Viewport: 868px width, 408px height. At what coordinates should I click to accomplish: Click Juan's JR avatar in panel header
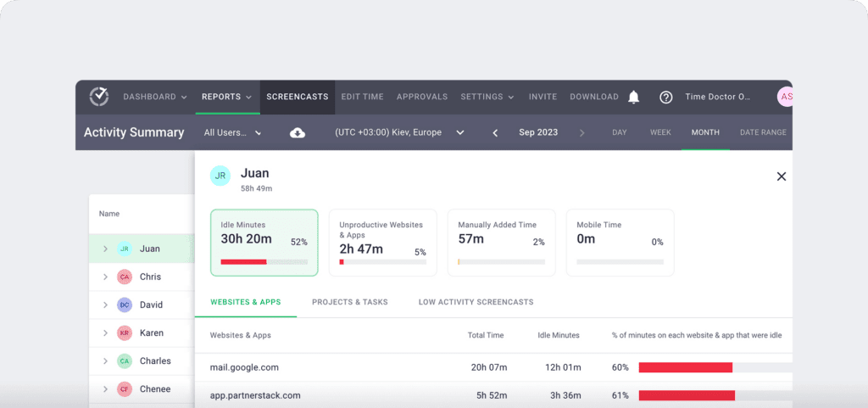click(220, 176)
